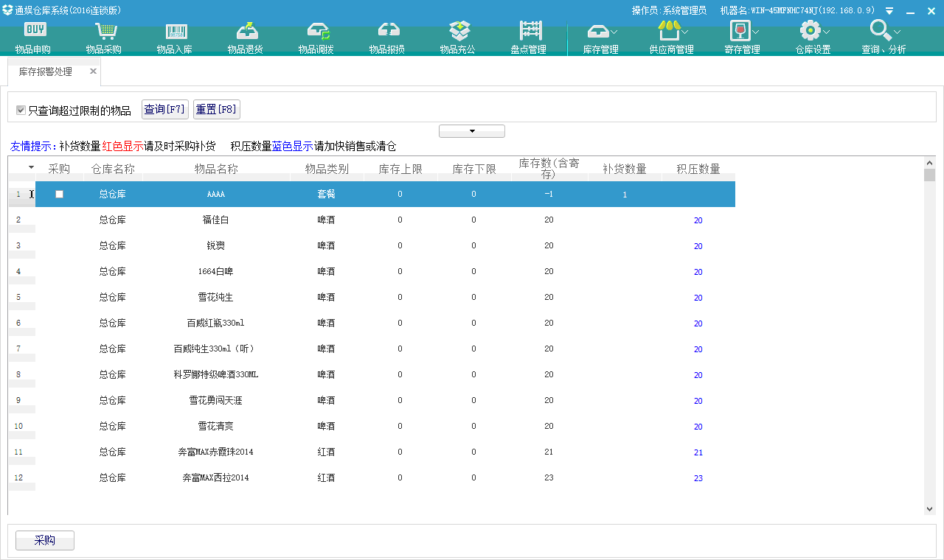This screenshot has width=944, height=560.
Task: Select the 雪花清爽 row
Action: point(372,427)
